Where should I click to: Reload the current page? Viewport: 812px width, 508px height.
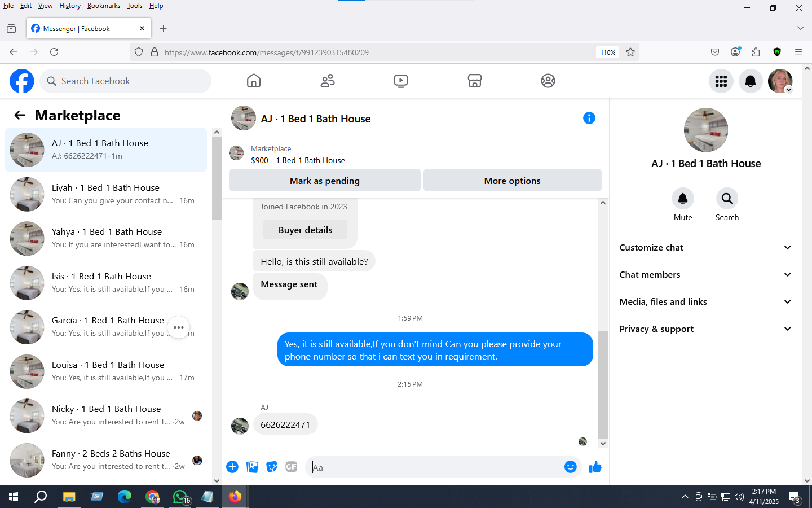54,52
